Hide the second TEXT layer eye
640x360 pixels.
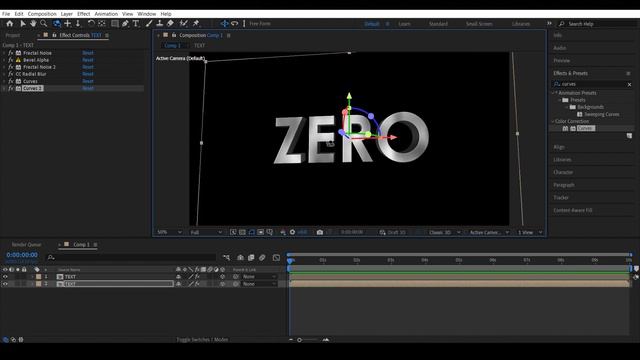(5, 284)
